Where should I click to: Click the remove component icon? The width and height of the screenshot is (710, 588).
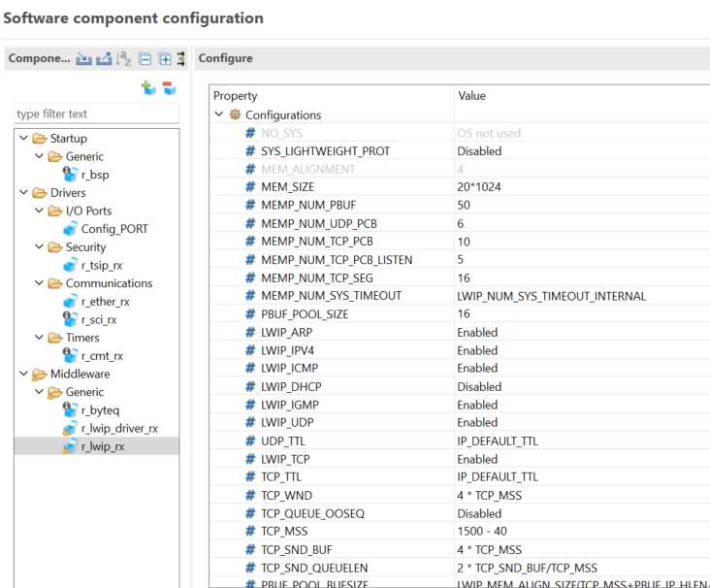tap(169, 89)
